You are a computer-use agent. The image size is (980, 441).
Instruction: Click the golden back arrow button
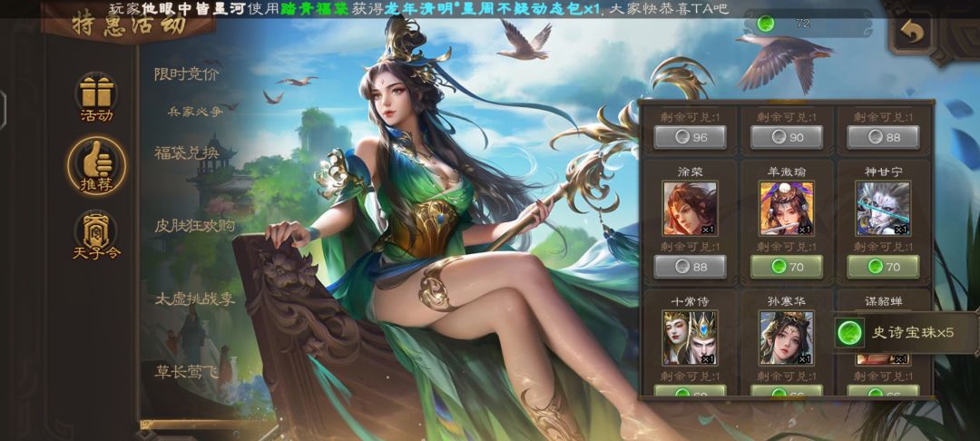[912, 32]
